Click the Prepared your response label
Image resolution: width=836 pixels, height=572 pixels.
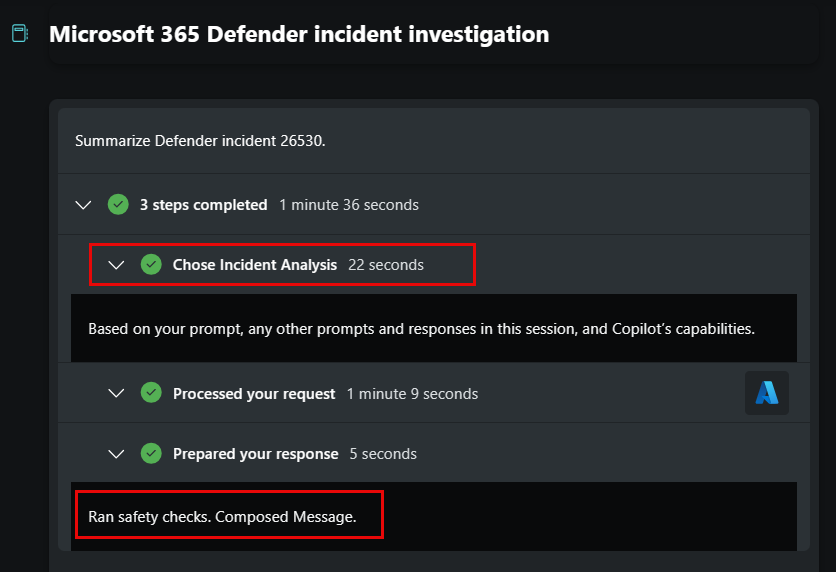coord(255,454)
